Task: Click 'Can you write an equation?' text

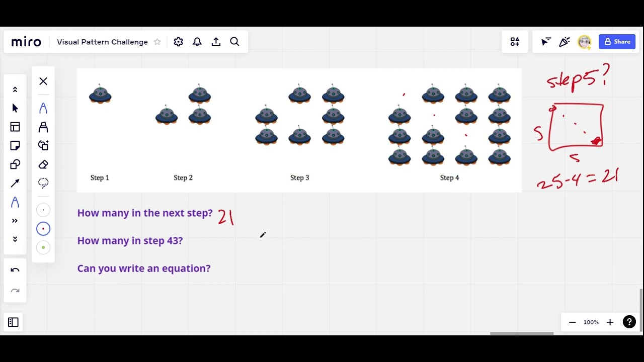Action: [x=144, y=268]
